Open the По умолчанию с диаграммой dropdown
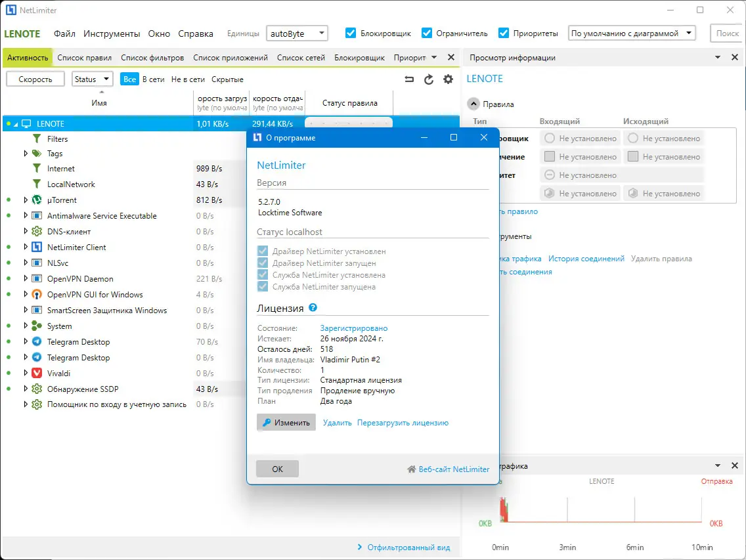 (x=632, y=33)
